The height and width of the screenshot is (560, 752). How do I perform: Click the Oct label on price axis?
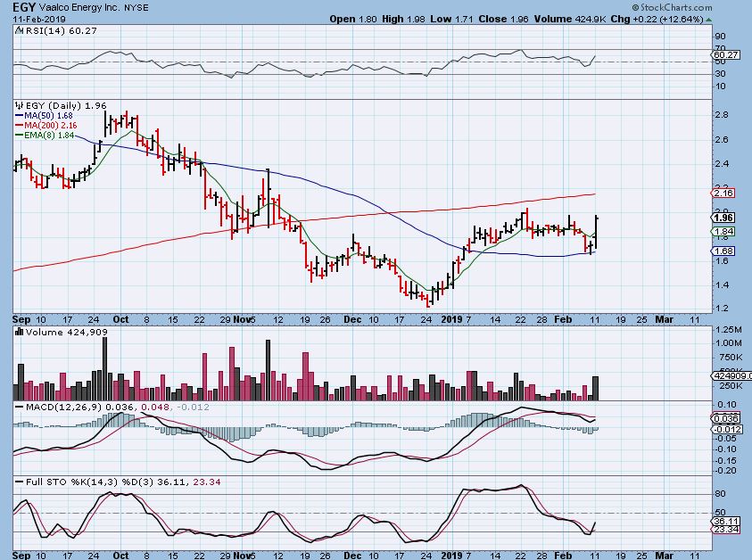click(x=121, y=318)
